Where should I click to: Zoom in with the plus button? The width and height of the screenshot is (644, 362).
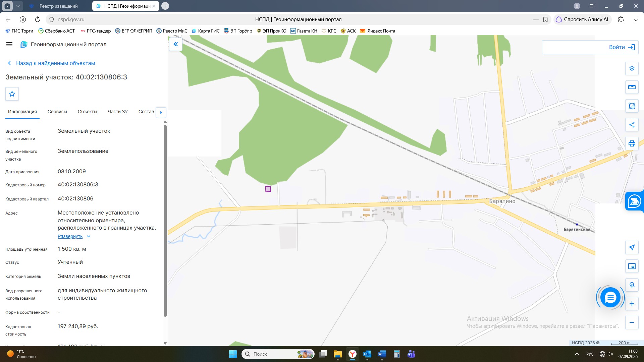tap(632, 304)
